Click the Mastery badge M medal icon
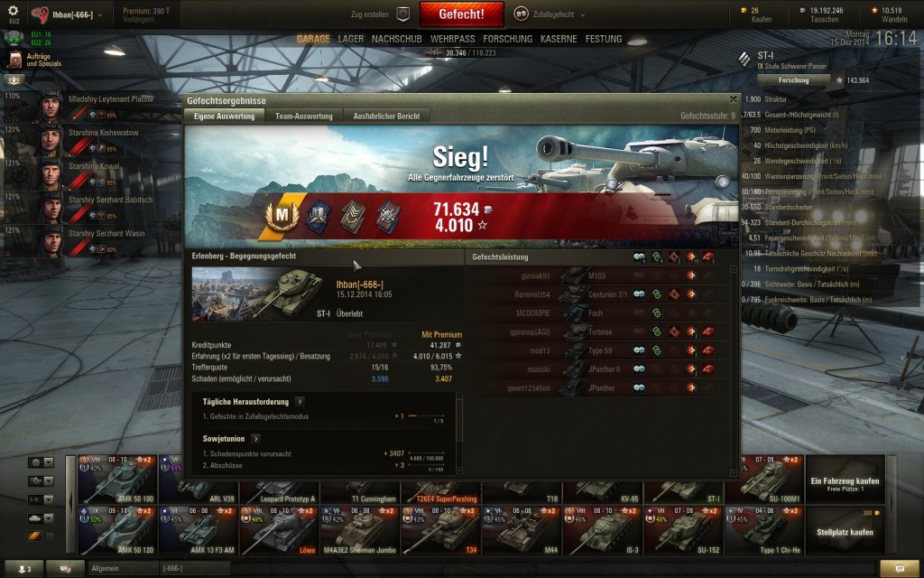 coord(282,217)
